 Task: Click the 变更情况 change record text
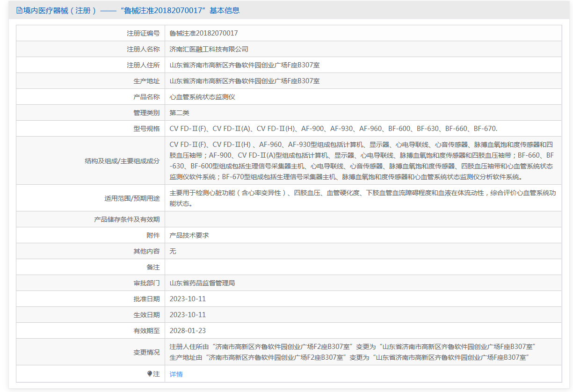point(352,352)
